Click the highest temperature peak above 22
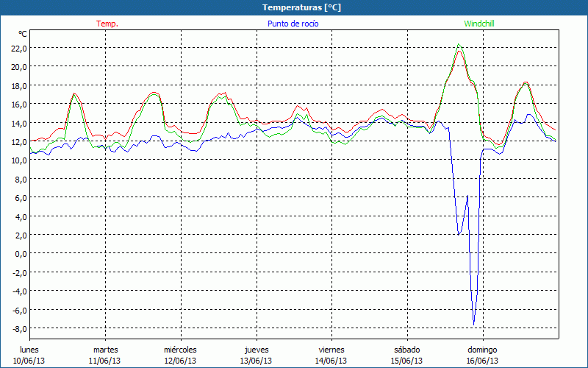The height and width of the screenshot is (368, 588). pos(459,46)
